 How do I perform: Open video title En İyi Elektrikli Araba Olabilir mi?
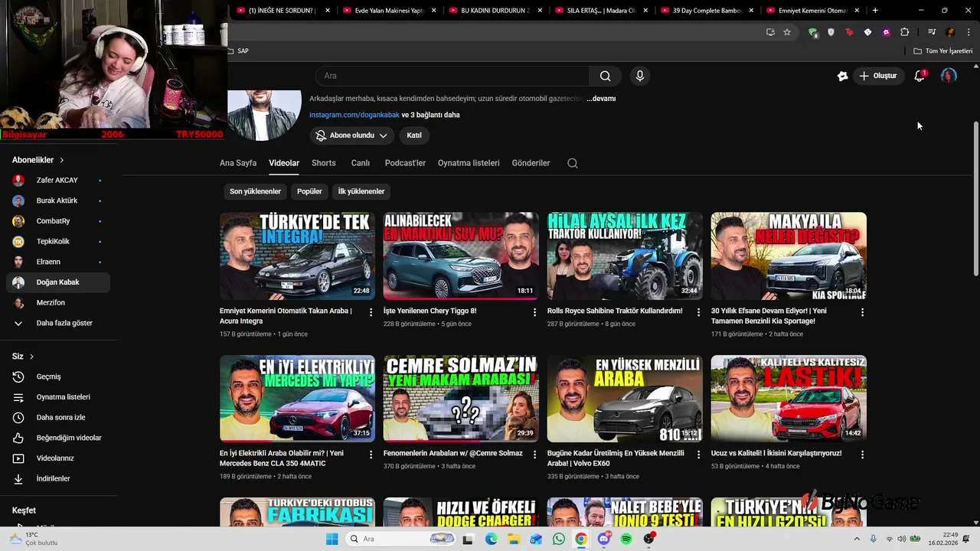tap(282, 458)
